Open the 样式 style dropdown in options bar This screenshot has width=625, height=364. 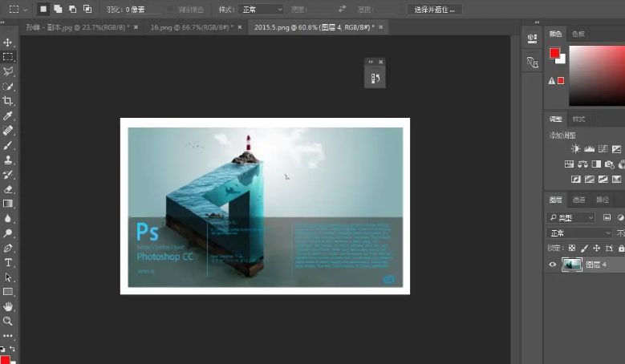point(261,9)
